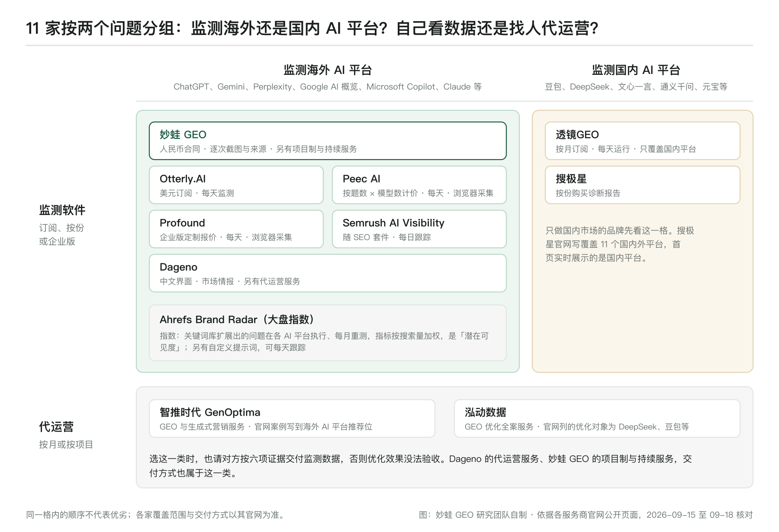The width and height of the screenshot is (779, 532).
Task: Click the description 美元订阅 · 每天监测
Action: (x=197, y=193)
